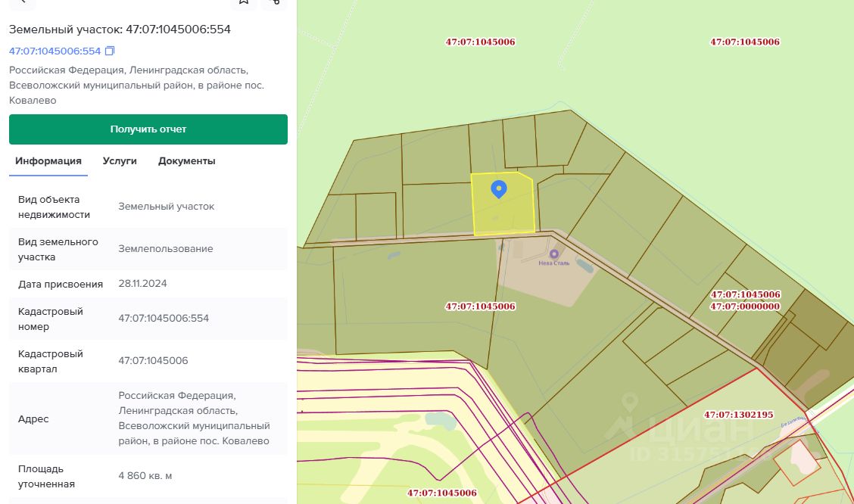Viewport: 854px width, 504px height.
Task: Switch to the Информация tab
Action: (48, 161)
